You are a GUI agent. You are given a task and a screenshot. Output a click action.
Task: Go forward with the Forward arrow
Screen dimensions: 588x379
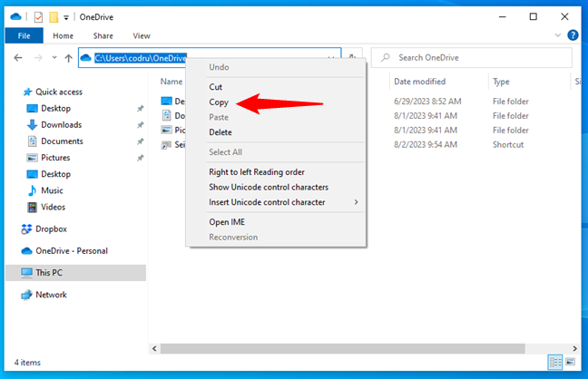pyautogui.click(x=38, y=58)
